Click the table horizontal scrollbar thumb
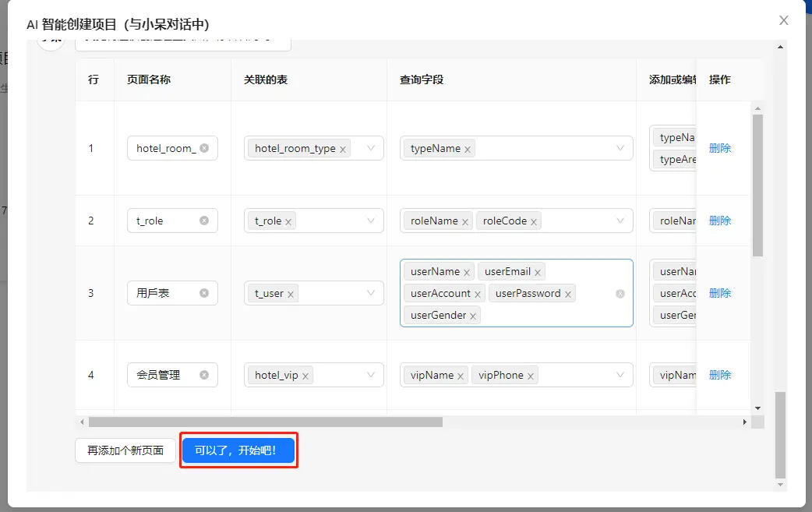This screenshot has width=812, height=512. (266, 422)
